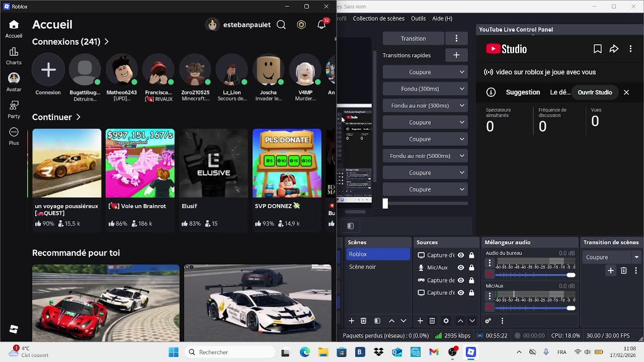Open Charts in the Roblox sidebar
644x362 pixels.
[x=14, y=55]
